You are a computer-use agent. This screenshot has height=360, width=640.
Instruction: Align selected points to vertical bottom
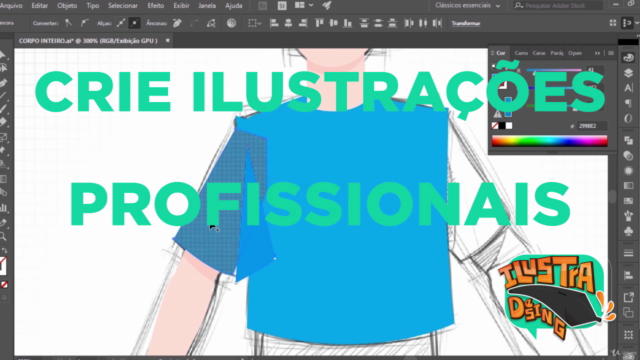coord(348,23)
